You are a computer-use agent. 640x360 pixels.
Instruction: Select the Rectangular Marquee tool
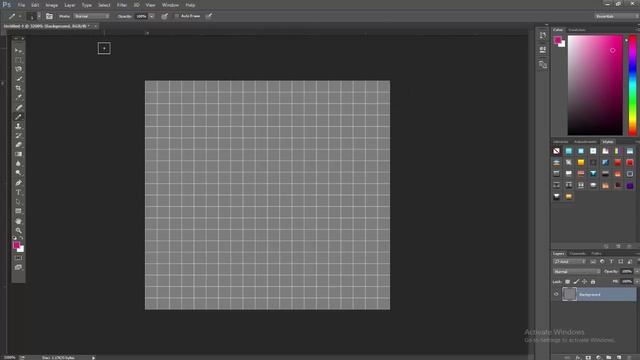[18, 60]
